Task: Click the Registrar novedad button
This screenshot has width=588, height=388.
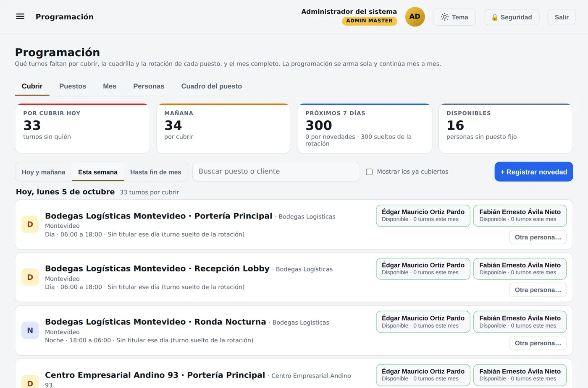Action: pos(534,172)
